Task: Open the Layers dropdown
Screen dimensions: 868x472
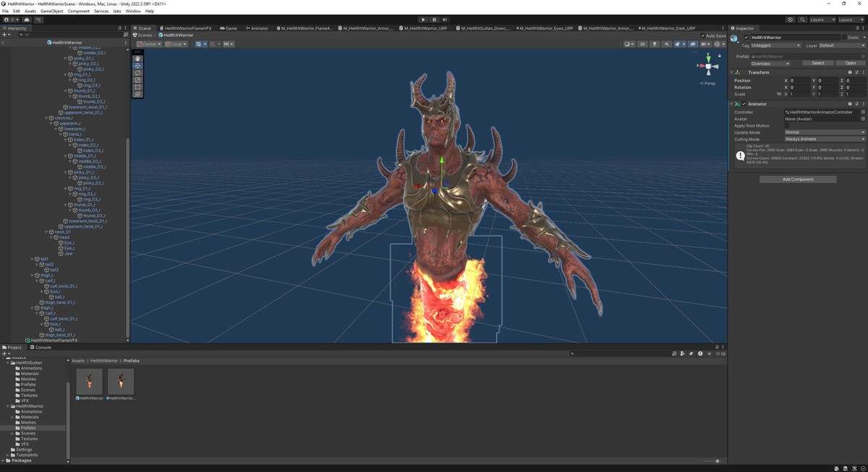Action: coord(822,20)
